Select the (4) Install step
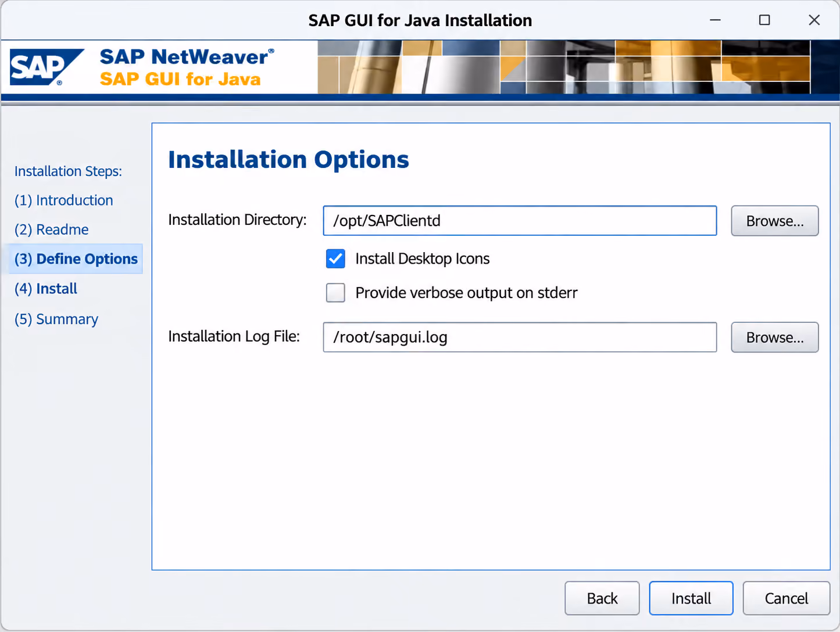 46,289
